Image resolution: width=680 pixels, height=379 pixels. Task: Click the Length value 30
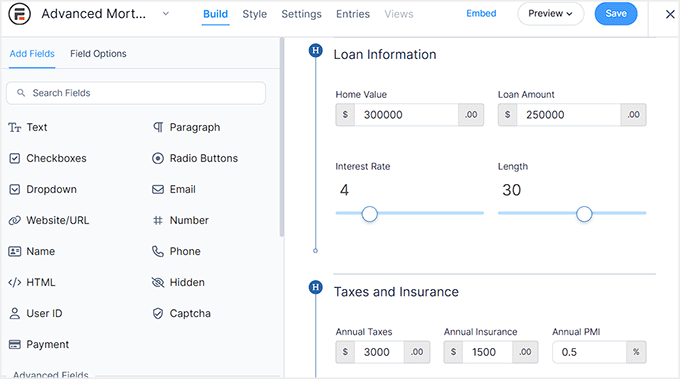tap(512, 190)
